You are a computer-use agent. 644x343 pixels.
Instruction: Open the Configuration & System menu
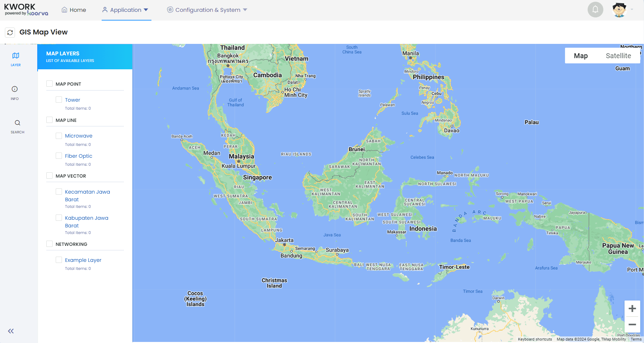pos(207,10)
